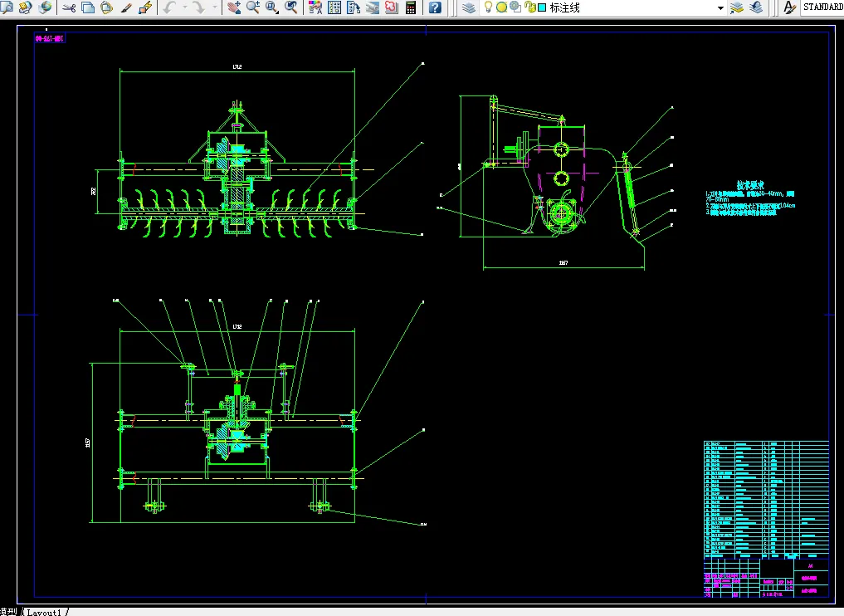
Task: Activate Zoom Realtime magnifier
Action: [x=252, y=7]
